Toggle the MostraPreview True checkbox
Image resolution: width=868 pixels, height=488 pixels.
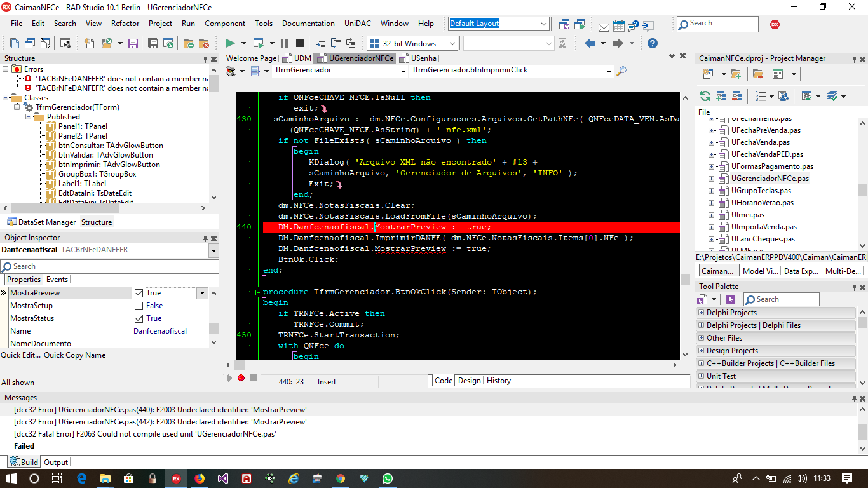[139, 293]
